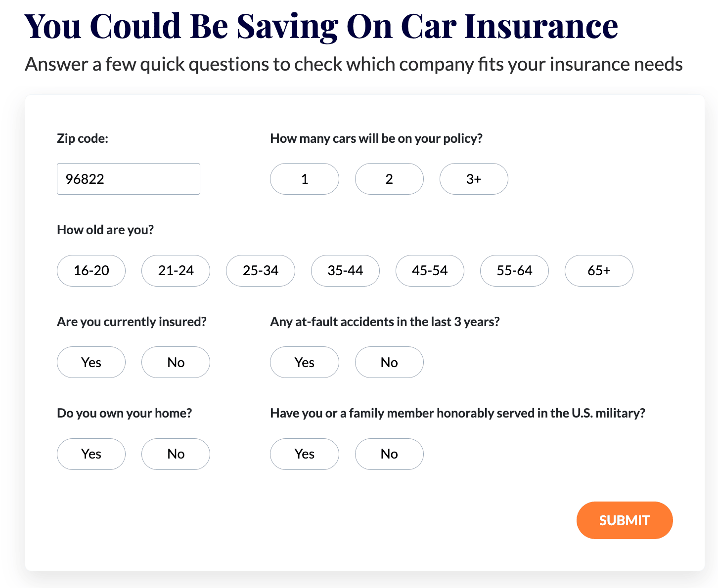Select the 35-44 age range
The width and height of the screenshot is (718, 588).
tap(345, 271)
